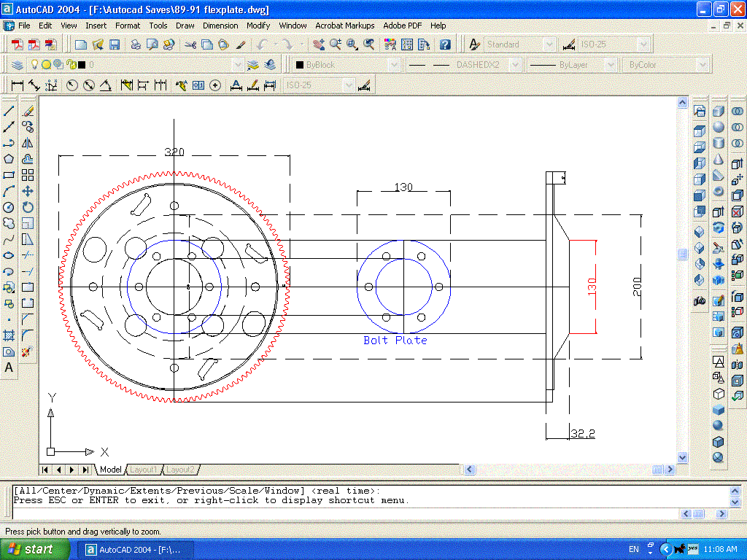Viewport: 747px width, 560px height.
Task: Select the Polygon draw tool
Action: pos(9,159)
